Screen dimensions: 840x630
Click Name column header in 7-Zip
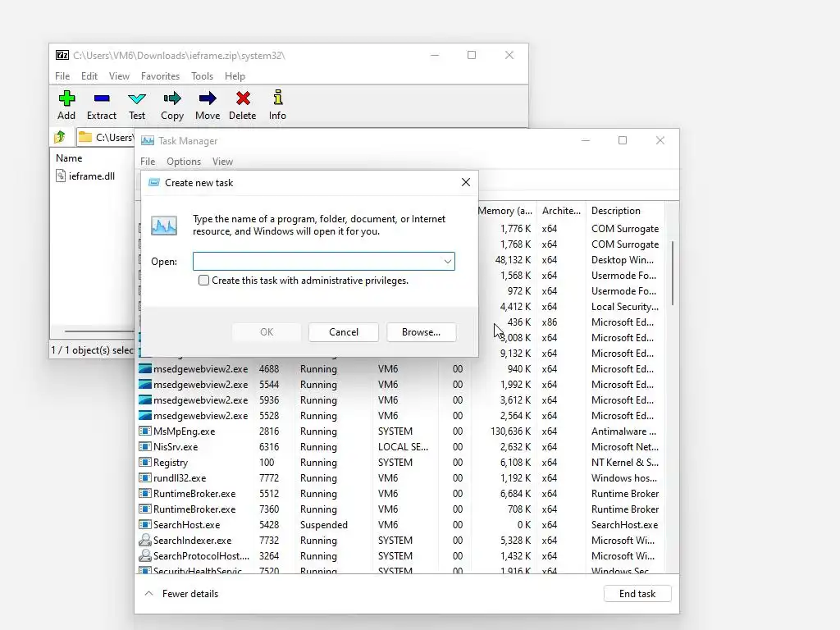(69, 158)
